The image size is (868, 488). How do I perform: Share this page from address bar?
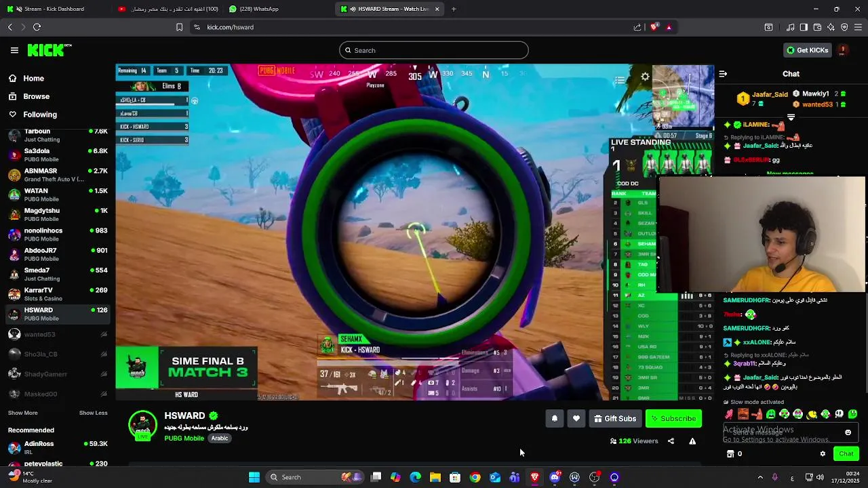pos(637,27)
